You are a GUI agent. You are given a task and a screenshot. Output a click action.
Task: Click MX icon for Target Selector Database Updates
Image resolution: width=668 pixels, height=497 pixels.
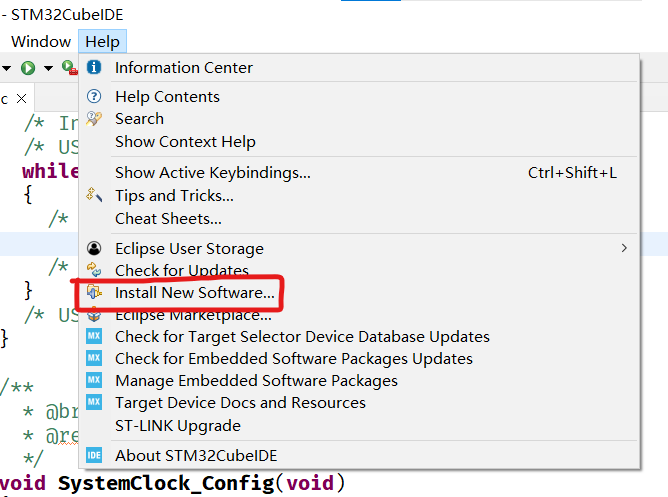tap(94, 337)
